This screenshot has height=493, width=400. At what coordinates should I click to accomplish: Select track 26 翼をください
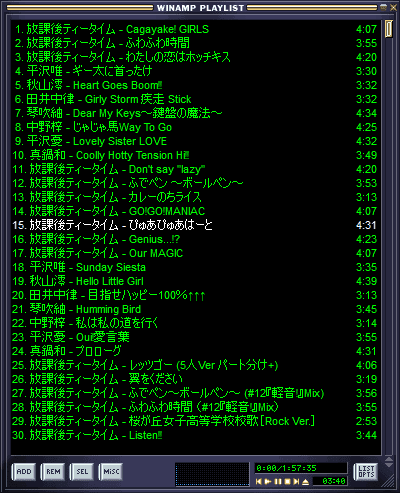(196, 379)
